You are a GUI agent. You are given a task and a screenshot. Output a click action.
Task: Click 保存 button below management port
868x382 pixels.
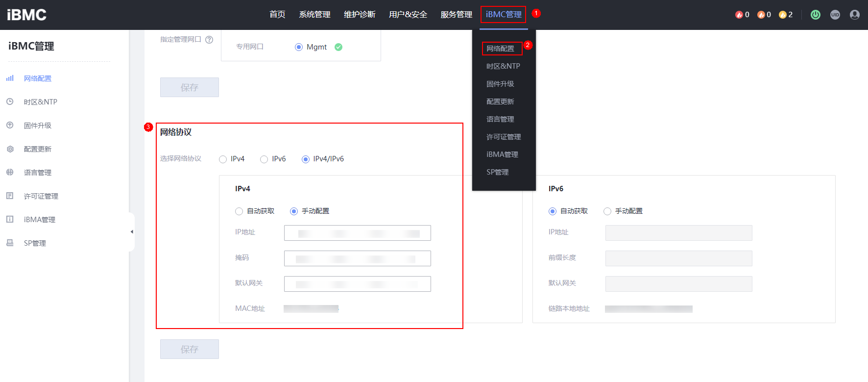190,87
